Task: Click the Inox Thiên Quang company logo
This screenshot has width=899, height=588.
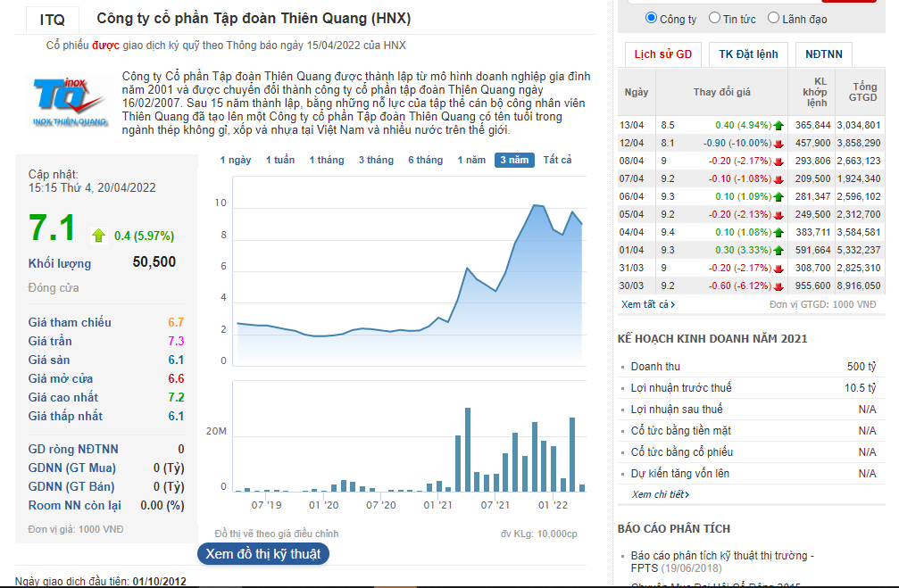Action: coord(70,102)
